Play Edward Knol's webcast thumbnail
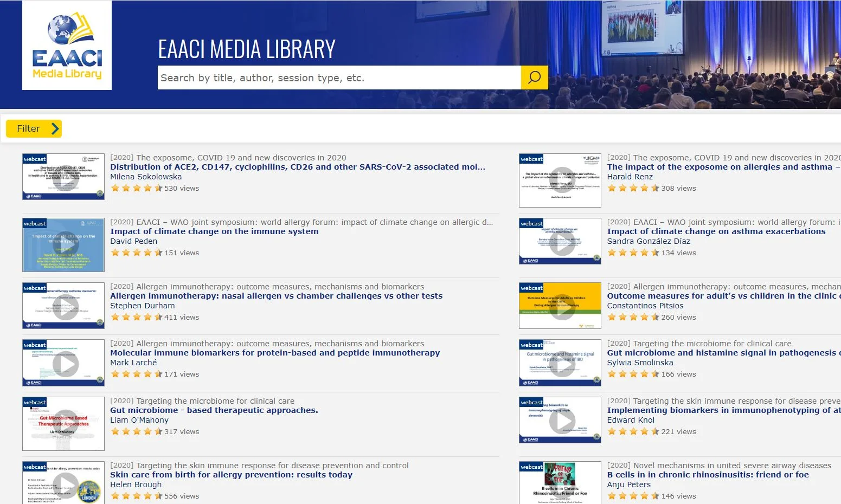The height and width of the screenshot is (504, 841). pyautogui.click(x=560, y=420)
